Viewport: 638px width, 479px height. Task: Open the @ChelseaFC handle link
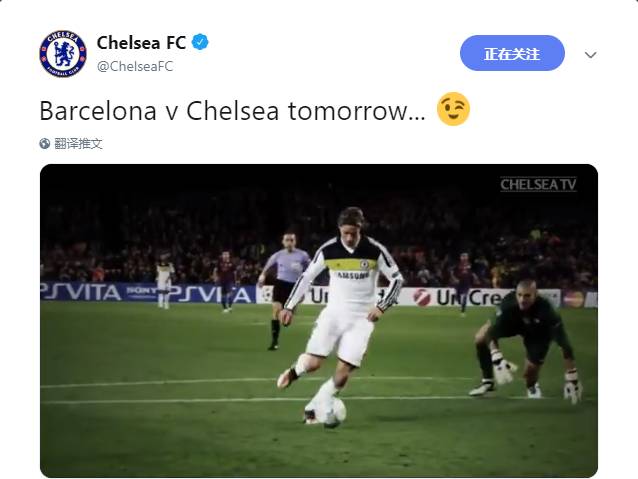coord(135,66)
